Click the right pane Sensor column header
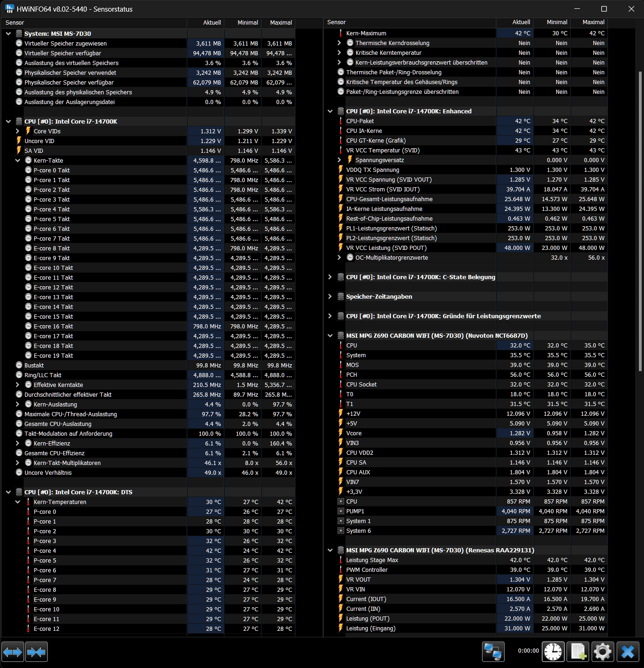The width and height of the screenshot is (644, 668). 410,22
